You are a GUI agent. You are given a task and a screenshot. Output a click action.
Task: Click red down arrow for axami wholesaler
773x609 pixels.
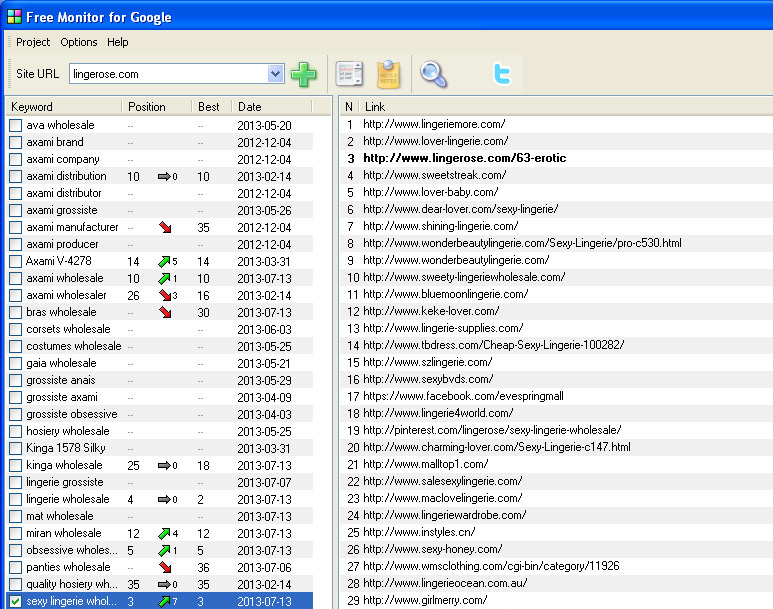tap(165, 295)
